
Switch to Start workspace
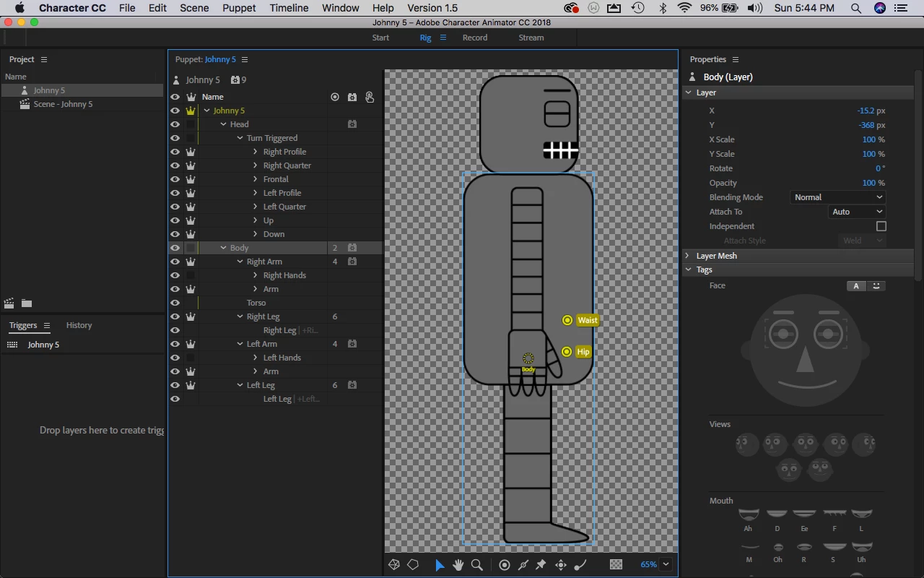point(380,38)
